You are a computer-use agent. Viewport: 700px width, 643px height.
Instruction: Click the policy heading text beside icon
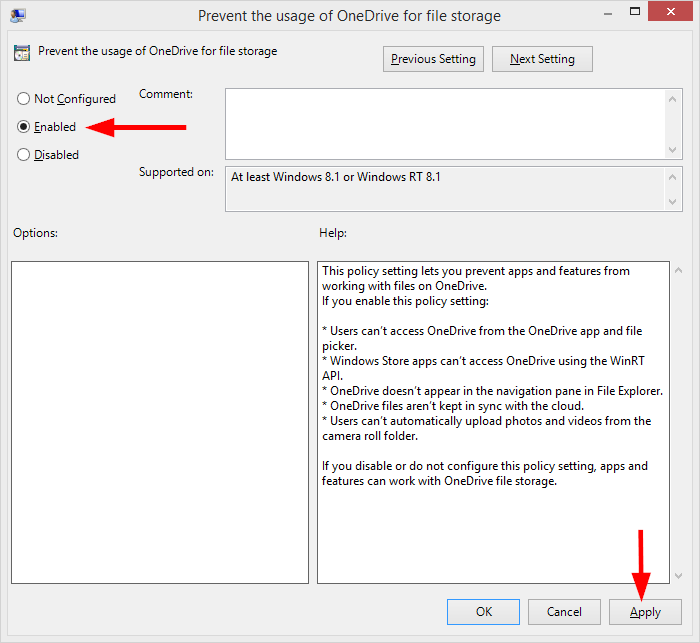tap(158, 51)
